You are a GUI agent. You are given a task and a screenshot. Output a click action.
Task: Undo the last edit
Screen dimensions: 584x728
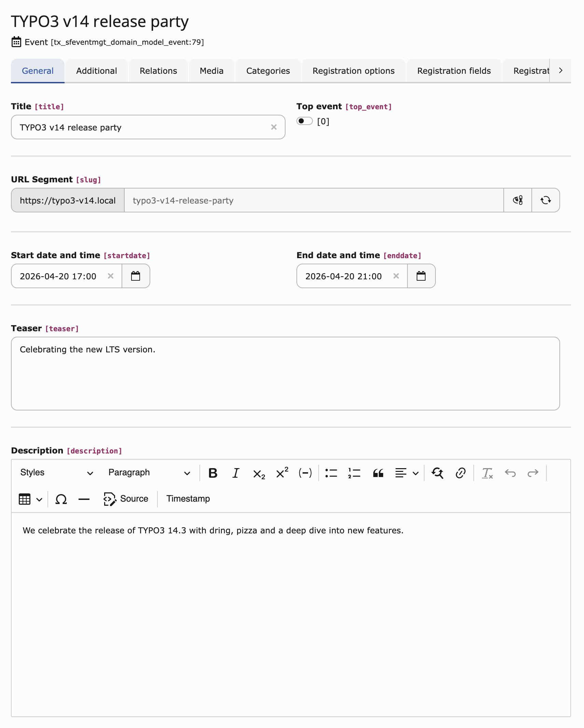510,473
